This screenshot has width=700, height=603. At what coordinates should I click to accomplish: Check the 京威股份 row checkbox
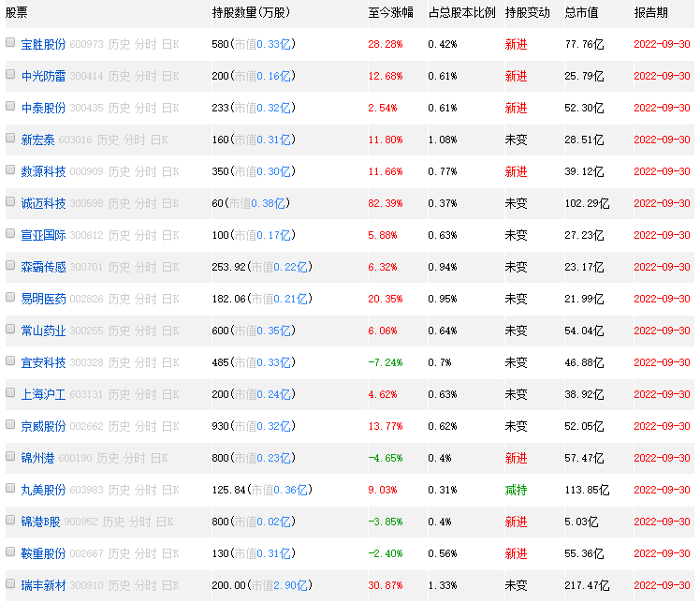(10, 424)
